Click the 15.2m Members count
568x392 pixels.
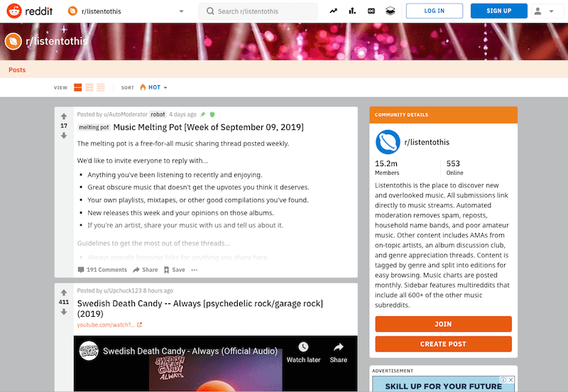coord(387,168)
